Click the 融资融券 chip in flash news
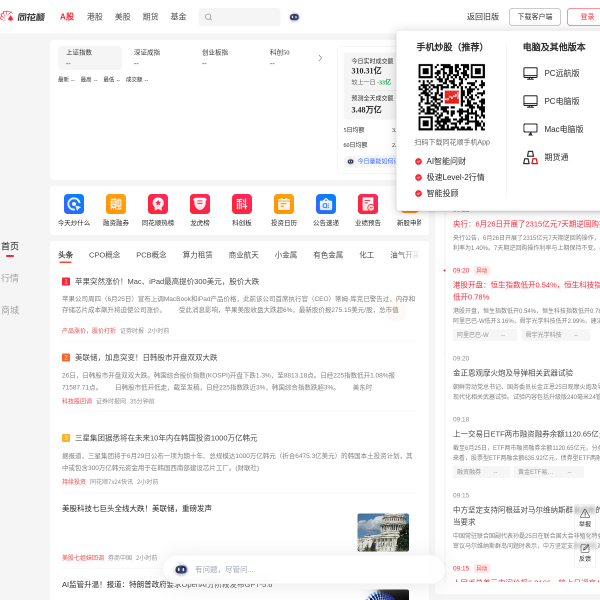Viewport: 600px width, 600px height. (x=481, y=472)
